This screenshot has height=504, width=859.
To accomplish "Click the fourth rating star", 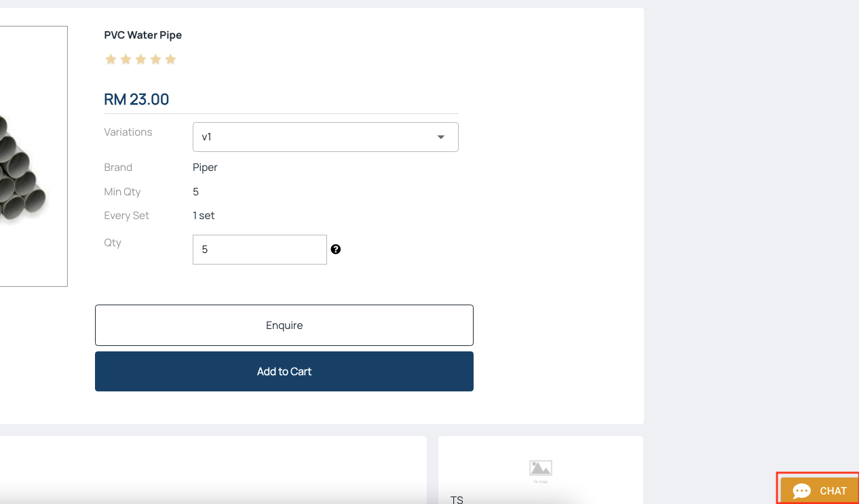I will click(x=155, y=60).
